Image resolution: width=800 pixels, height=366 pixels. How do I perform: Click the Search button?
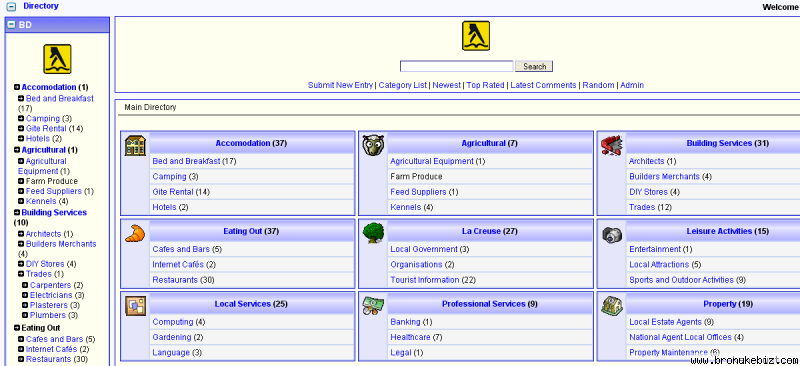click(534, 66)
